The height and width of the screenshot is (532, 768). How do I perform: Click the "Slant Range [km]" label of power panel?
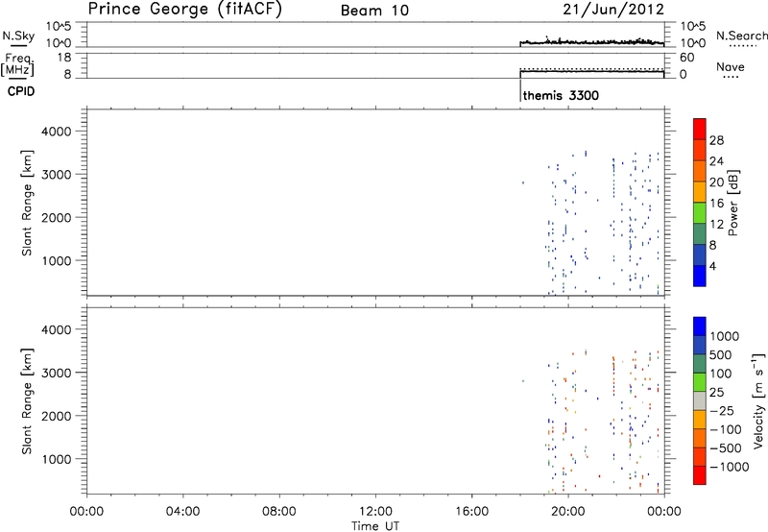(27, 203)
